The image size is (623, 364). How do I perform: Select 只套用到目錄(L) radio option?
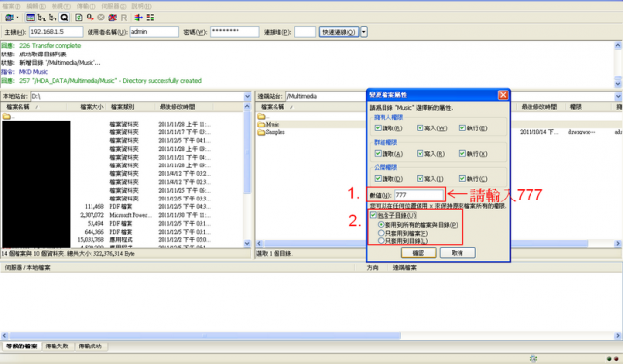click(381, 241)
